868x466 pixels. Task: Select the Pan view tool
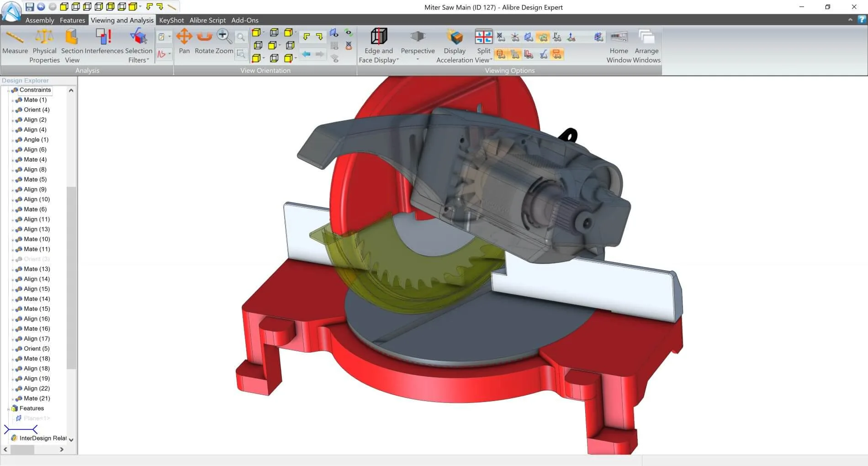point(184,42)
